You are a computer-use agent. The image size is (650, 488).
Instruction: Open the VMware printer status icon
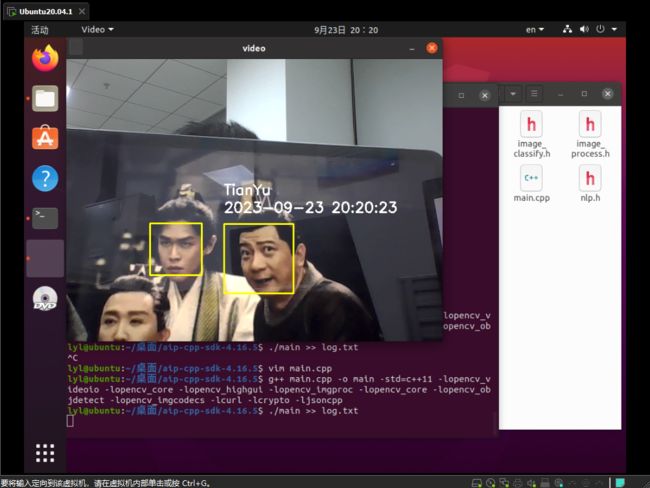pos(518,483)
